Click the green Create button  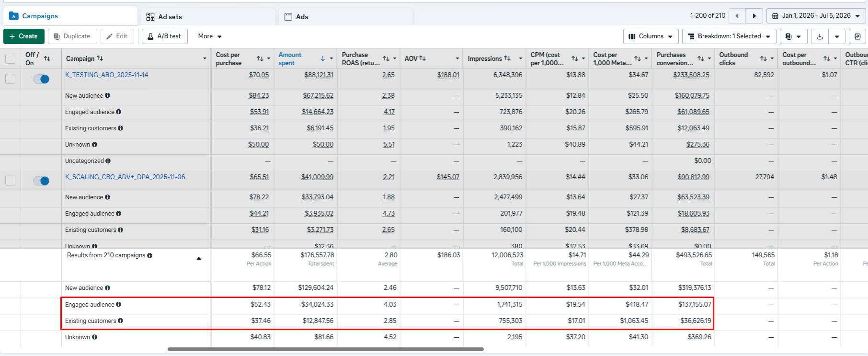coord(24,36)
